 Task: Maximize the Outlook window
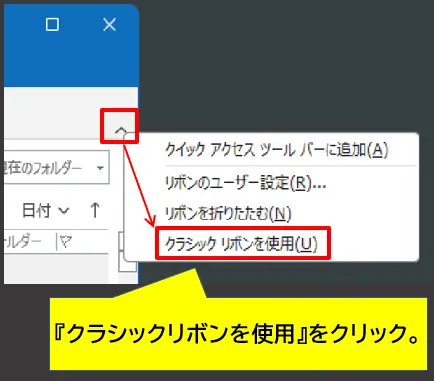(x=52, y=24)
